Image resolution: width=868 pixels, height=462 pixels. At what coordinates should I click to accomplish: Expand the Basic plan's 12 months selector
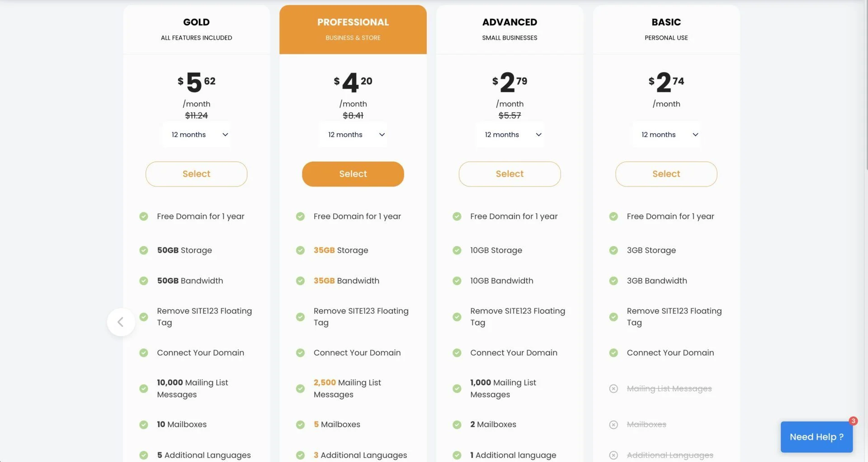point(666,134)
